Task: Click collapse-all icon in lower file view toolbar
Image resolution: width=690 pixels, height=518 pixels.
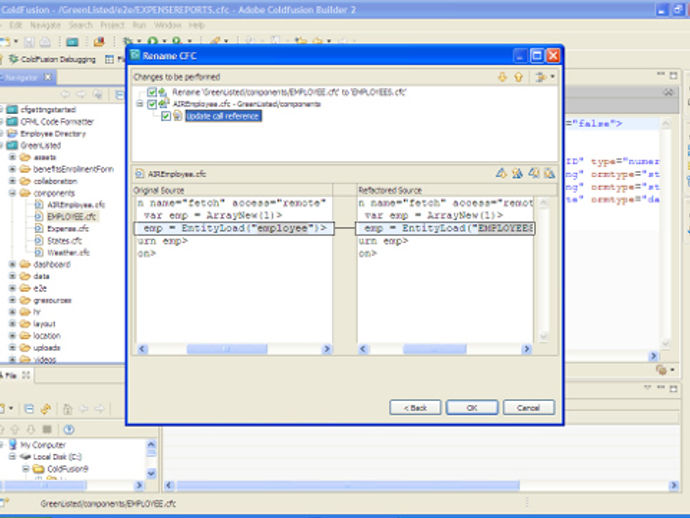Action: point(29,409)
